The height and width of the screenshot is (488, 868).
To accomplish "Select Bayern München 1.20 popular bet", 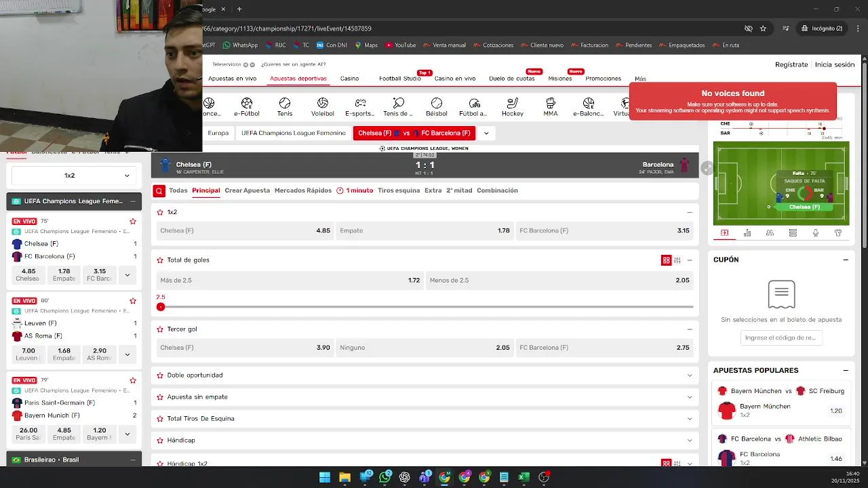I will (x=781, y=411).
